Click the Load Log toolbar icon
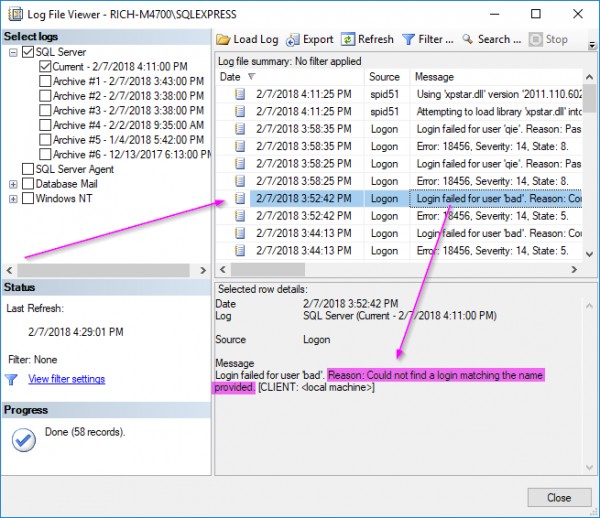 click(224, 39)
